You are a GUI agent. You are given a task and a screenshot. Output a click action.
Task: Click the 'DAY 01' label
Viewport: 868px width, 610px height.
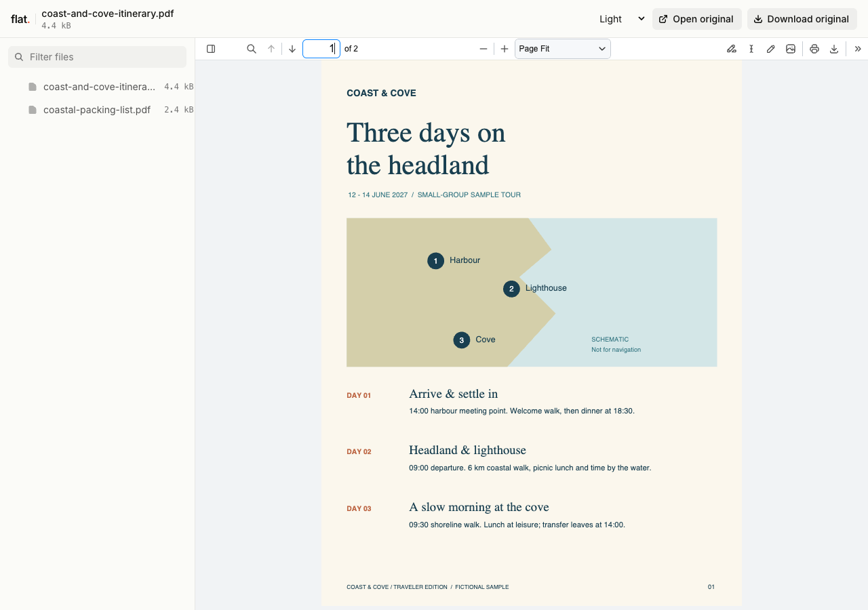pyautogui.click(x=359, y=395)
